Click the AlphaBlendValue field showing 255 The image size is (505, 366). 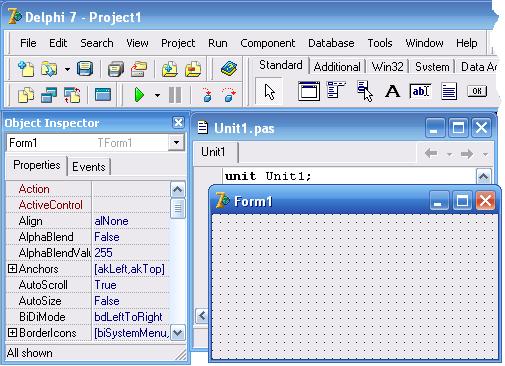click(x=131, y=253)
